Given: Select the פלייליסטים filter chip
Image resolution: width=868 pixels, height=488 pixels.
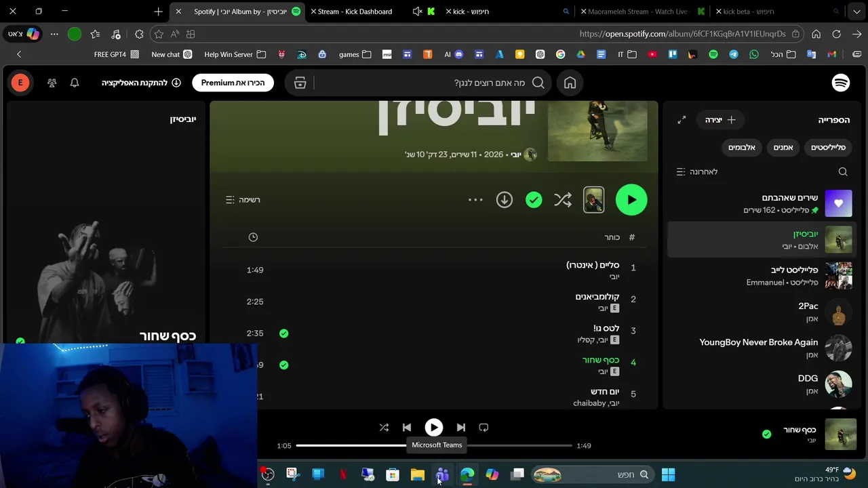Looking at the screenshot, I should [828, 147].
